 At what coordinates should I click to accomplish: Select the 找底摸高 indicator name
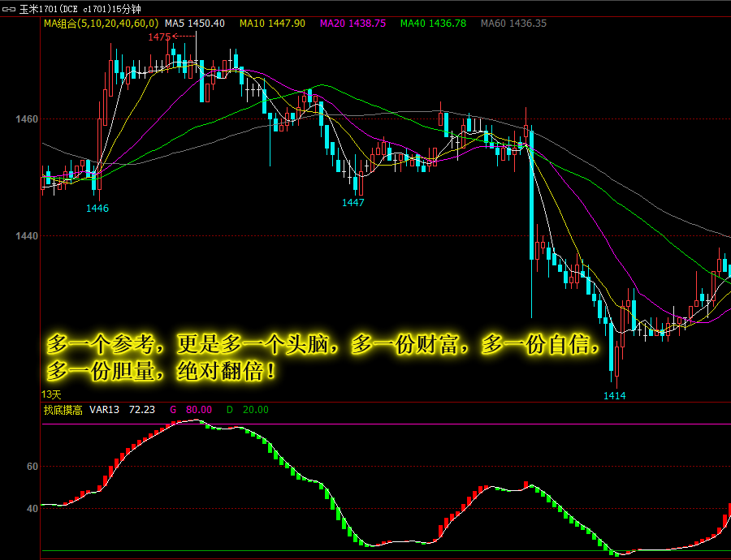tap(63, 410)
